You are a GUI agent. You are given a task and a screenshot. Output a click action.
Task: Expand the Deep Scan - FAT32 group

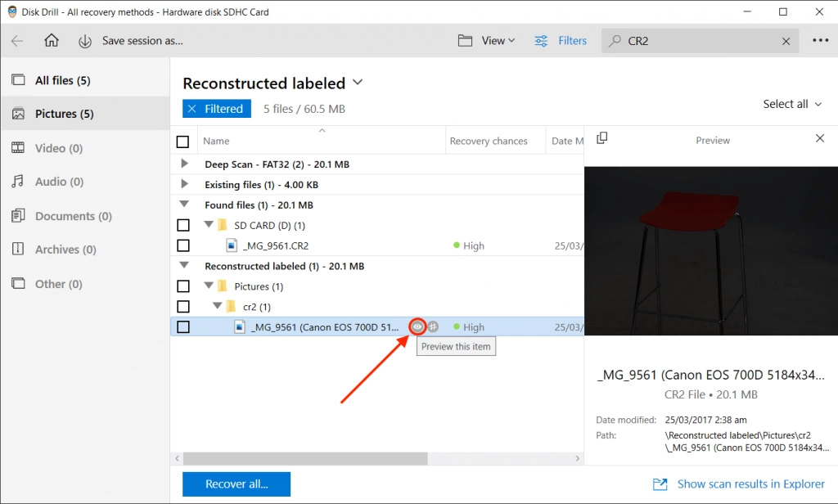coord(184,164)
